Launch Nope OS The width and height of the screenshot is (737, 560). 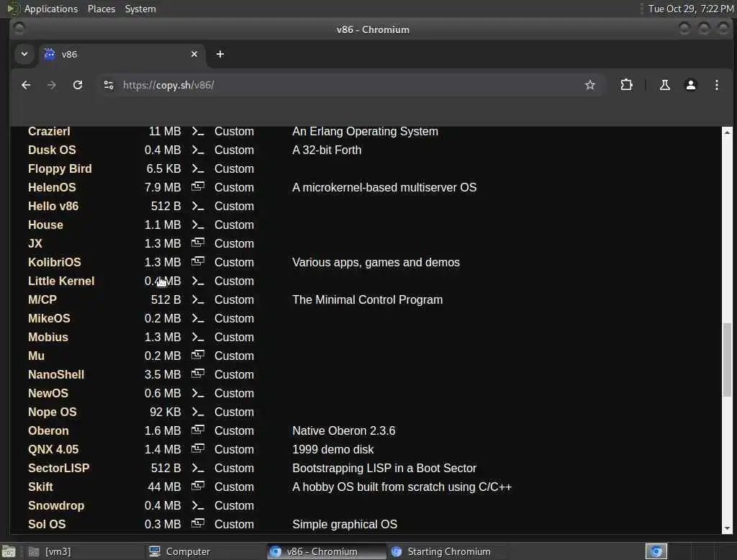coord(52,412)
